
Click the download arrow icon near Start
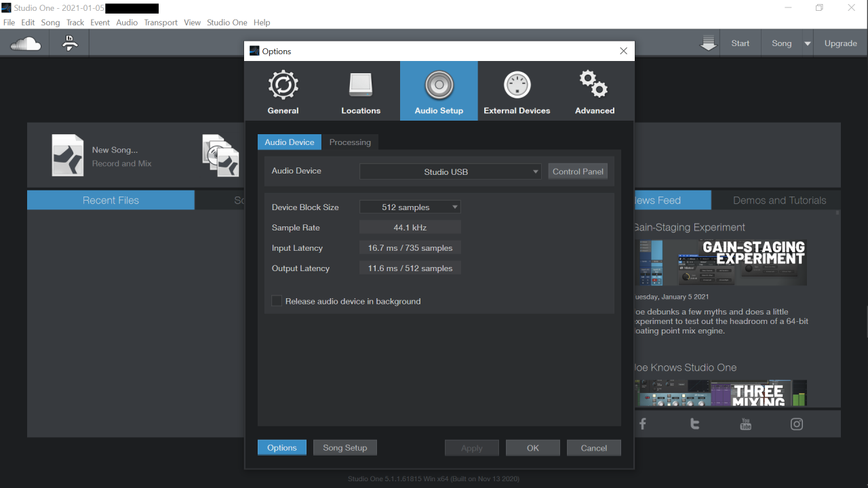coord(709,43)
